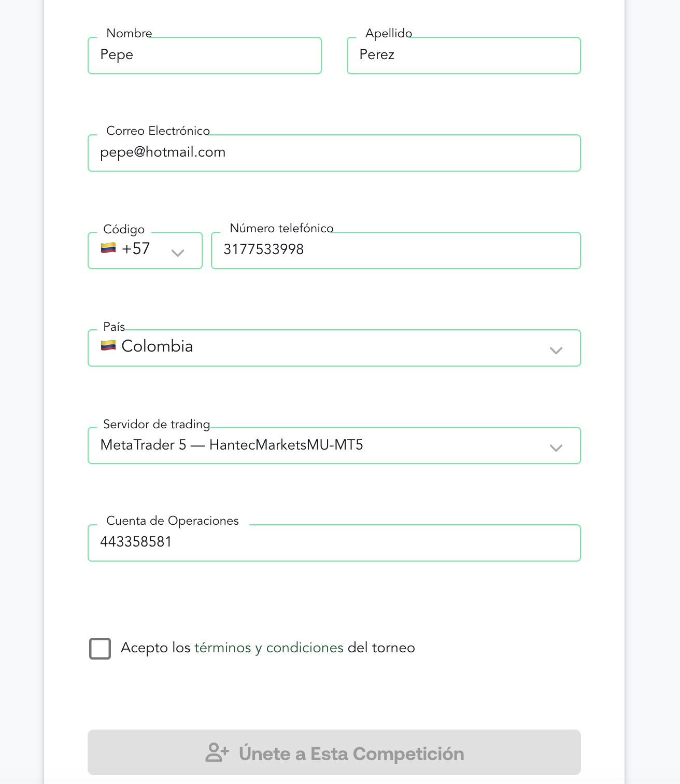This screenshot has height=784, width=680.
Task: Expand the Código country code chevron
Action: 178,253
